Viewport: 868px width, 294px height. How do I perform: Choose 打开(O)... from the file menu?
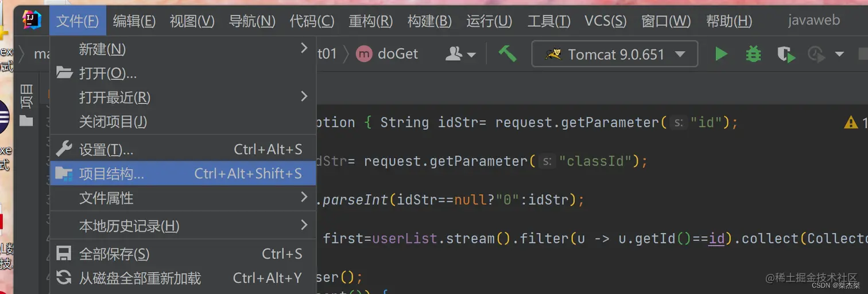click(x=183, y=73)
